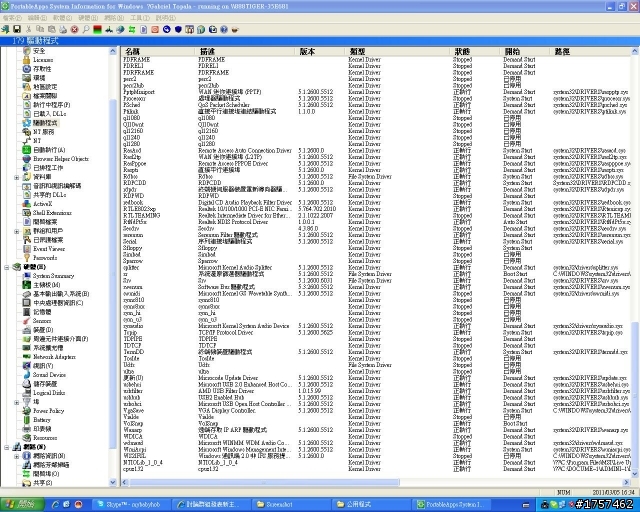Click driver list vertical scroll down arrow
Image resolution: width=640 pixels, height=512 pixels.
click(x=635, y=474)
